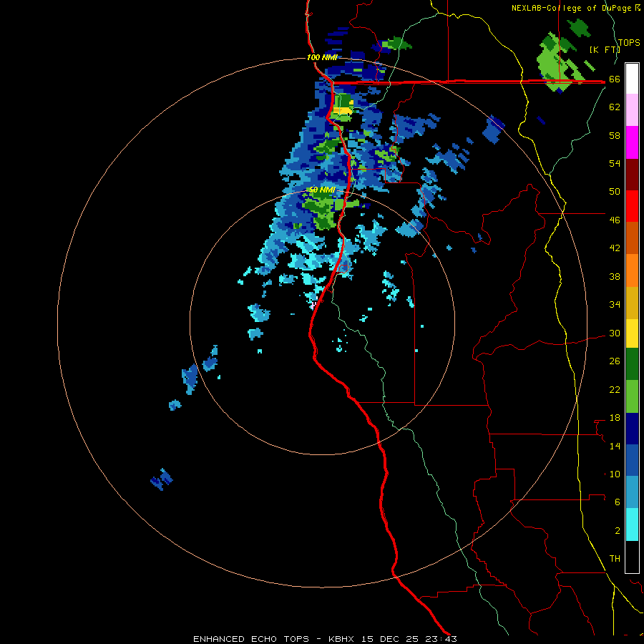Click the legend value 54

(615, 163)
